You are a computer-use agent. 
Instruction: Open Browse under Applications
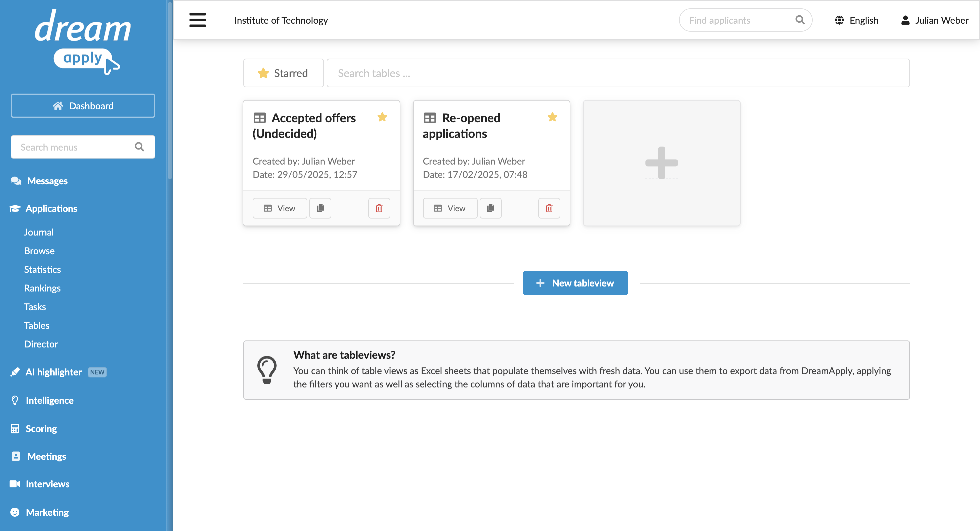39,251
